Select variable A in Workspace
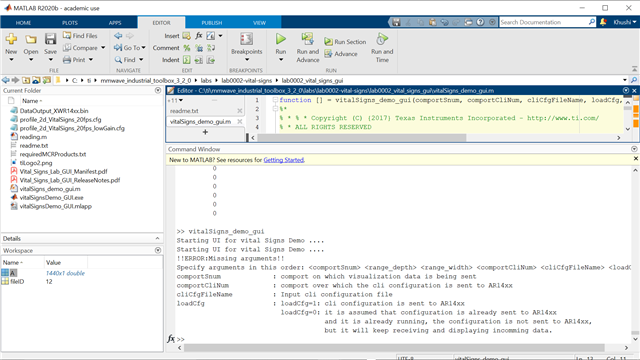 (x=13, y=273)
